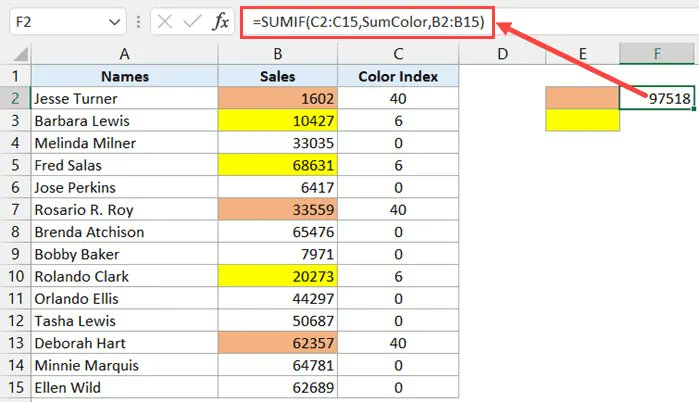
Task: Click inside the SUMIF formula bar text
Action: coord(368,22)
